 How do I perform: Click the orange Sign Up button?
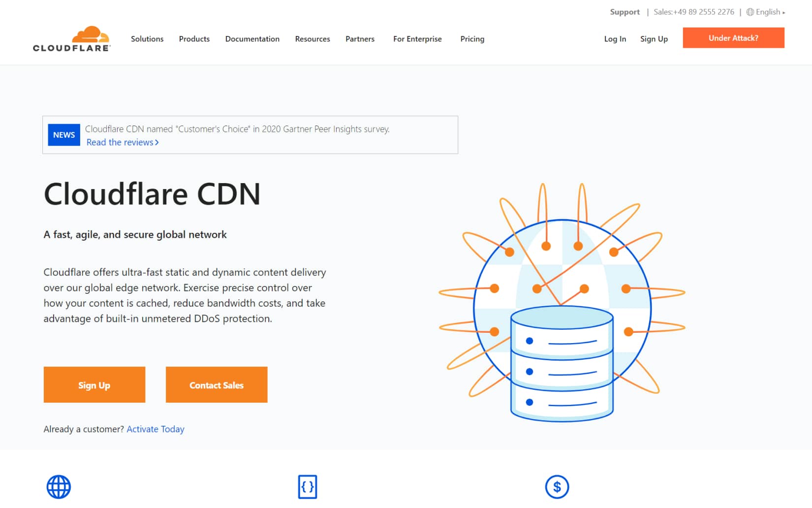(94, 385)
